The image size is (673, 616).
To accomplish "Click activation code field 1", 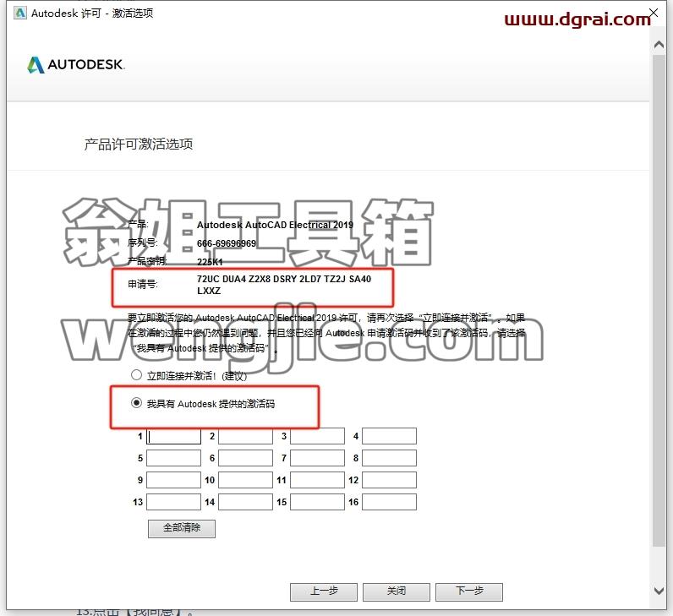I will click(x=174, y=436).
